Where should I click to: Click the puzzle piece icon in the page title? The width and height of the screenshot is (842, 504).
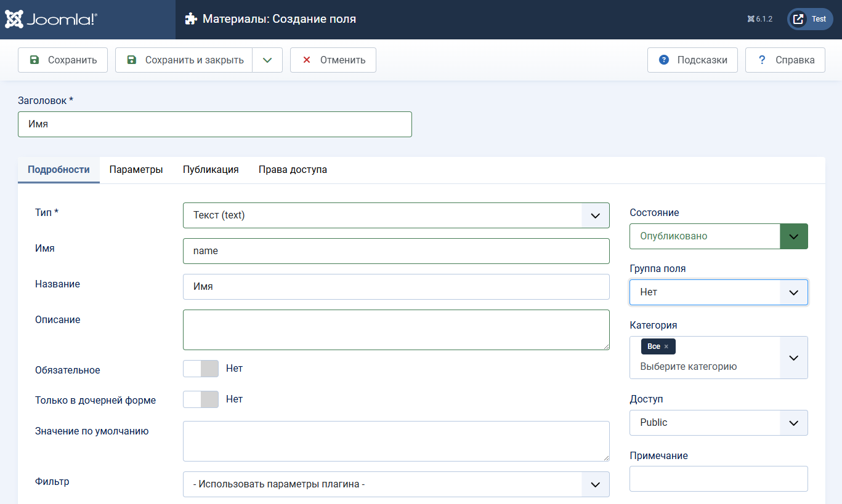(x=191, y=19)
